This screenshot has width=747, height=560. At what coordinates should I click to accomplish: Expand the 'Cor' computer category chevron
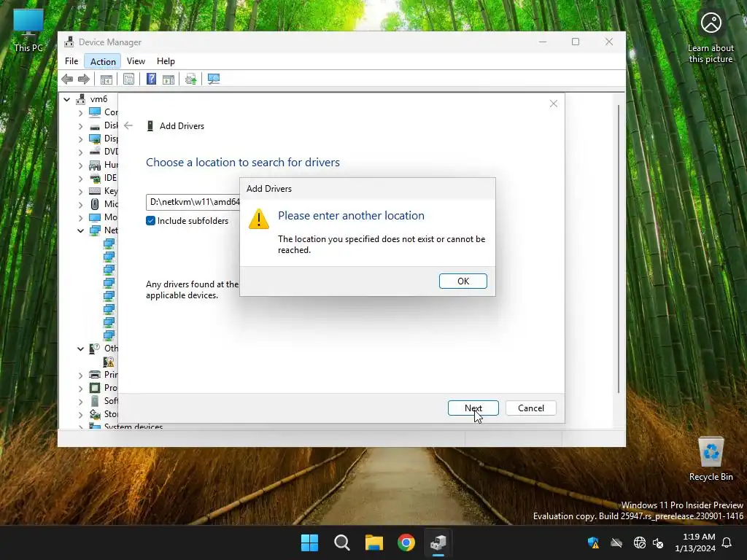click(80, 113)
